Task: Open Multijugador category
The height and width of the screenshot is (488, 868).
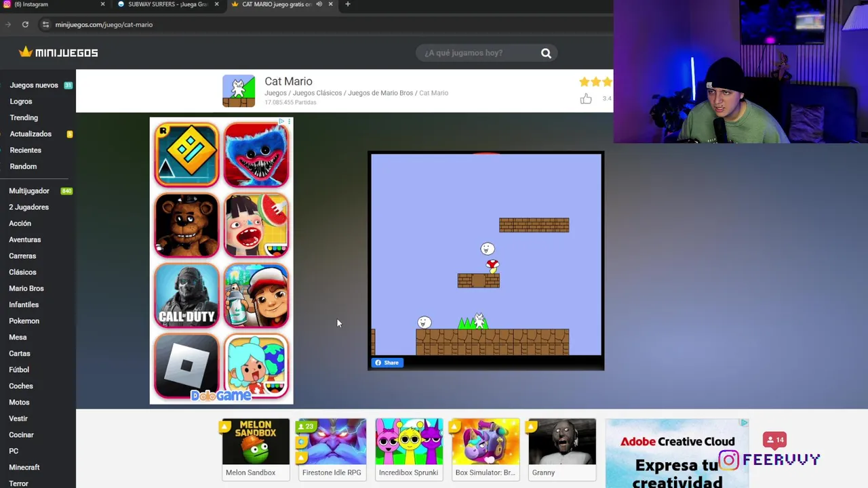Action: (x=29, y=191)
